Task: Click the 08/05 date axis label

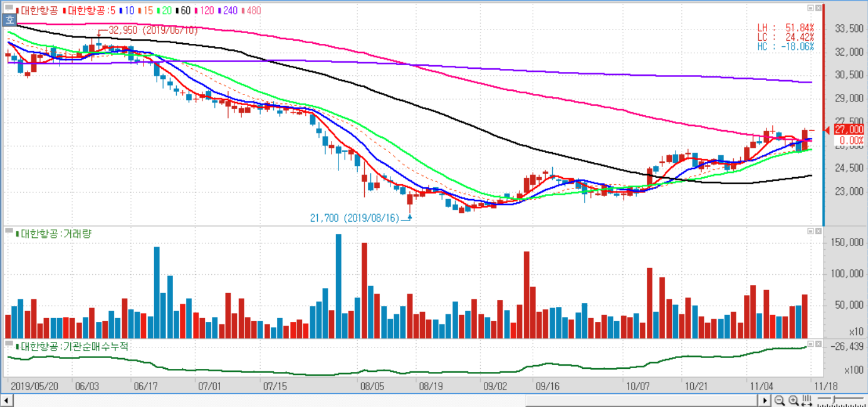Action: [372, 386]
